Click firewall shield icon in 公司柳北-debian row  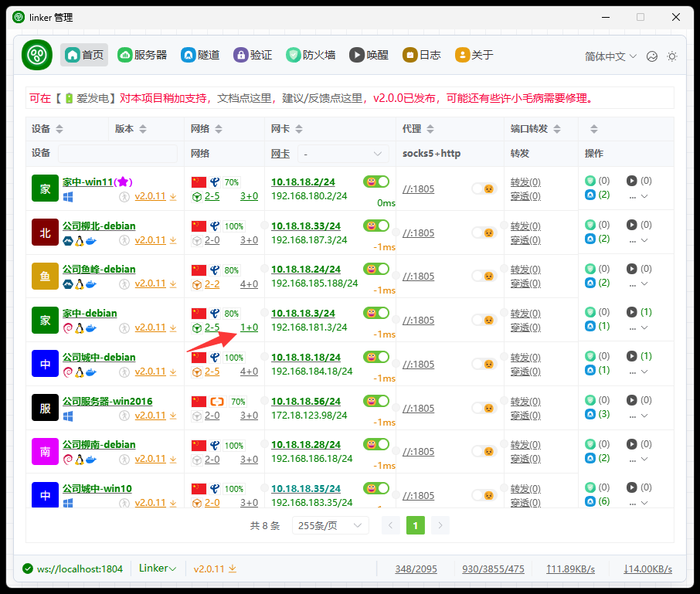(x=590, y=225)
